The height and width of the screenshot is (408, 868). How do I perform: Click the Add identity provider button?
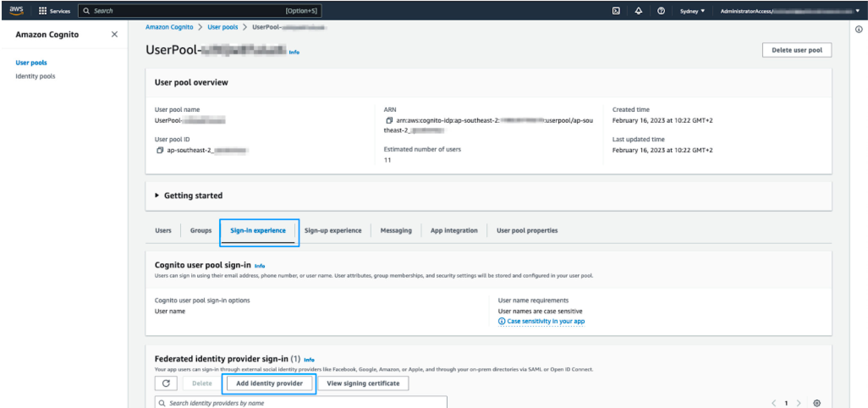(269, 383)
